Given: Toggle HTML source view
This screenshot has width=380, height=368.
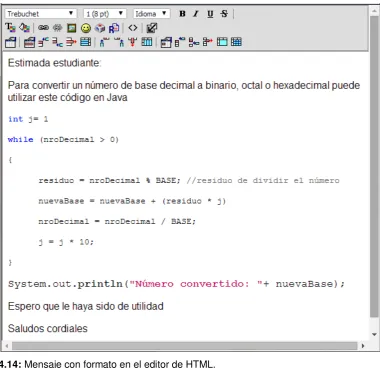Looking at the screenshot, I should pos(133,28).
